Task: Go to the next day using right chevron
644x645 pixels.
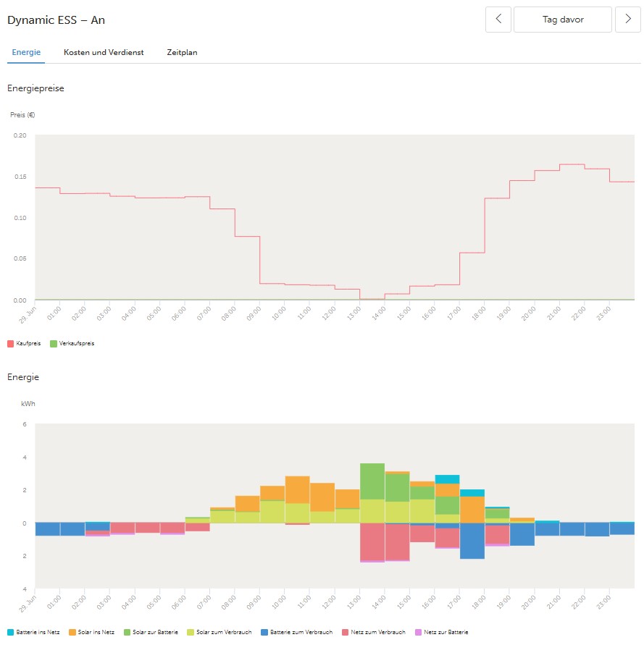Action: (x=627, y=20)
